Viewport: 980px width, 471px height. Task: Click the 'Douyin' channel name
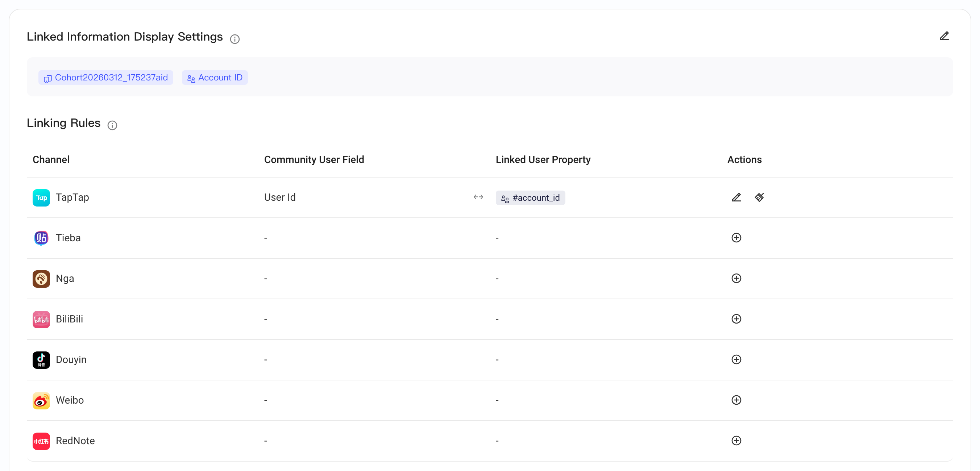tap(71, 359)
